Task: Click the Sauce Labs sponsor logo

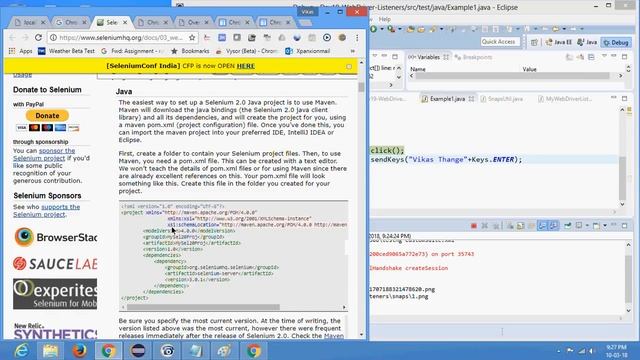Action: coord(55,264)
